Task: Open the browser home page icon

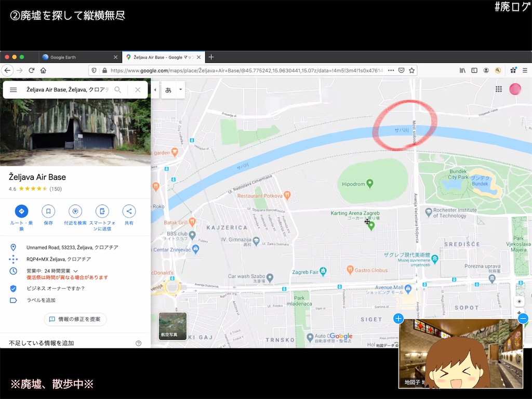Action: (x=43, y=71)
